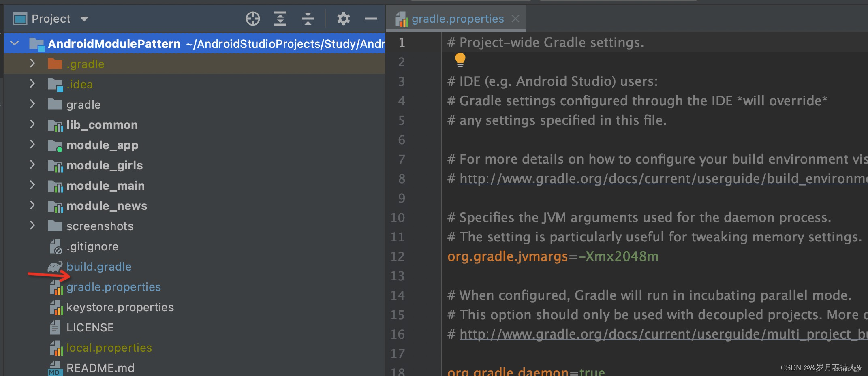This screenshot has height=376, width=868.
Task: Click the orange .gradle folder icon
Action: (55, 64)
